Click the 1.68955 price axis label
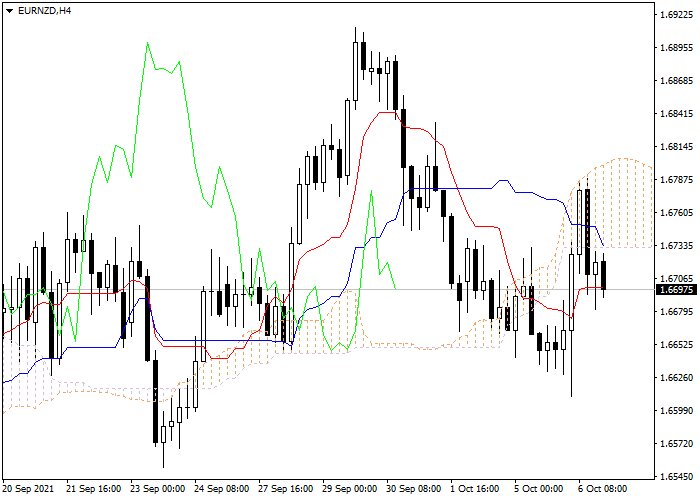The width and height of the screenshot is (700, 500). point(677,48)
